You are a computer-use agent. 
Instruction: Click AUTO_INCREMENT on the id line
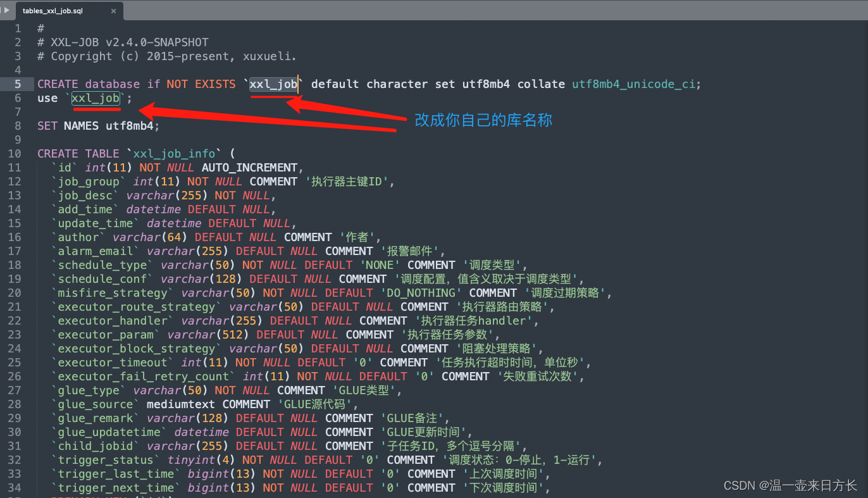[x=249, y=168]
